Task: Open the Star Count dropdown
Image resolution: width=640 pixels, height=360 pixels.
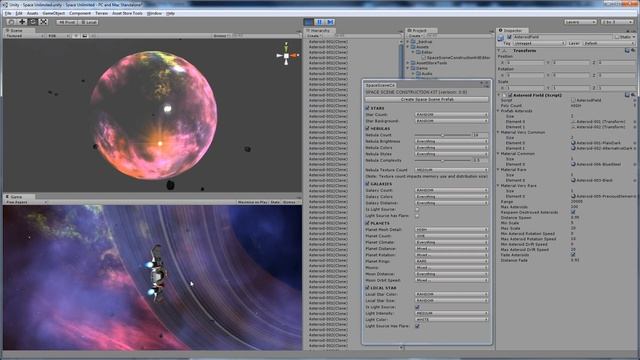Action: coord(451,115)
